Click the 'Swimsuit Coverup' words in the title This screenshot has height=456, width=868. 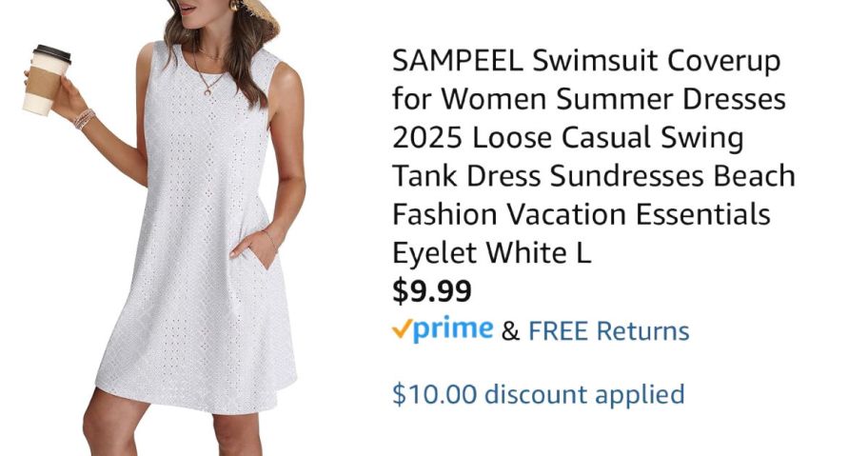(657, 62)
